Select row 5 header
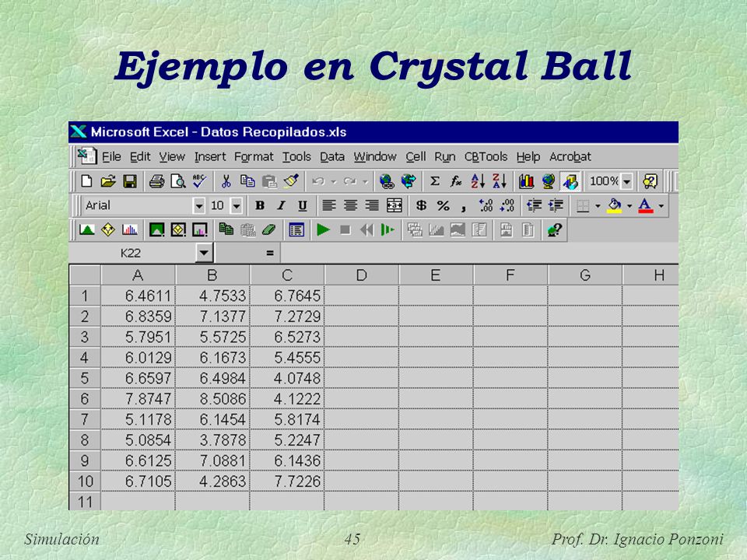 [x=84, y=378]
